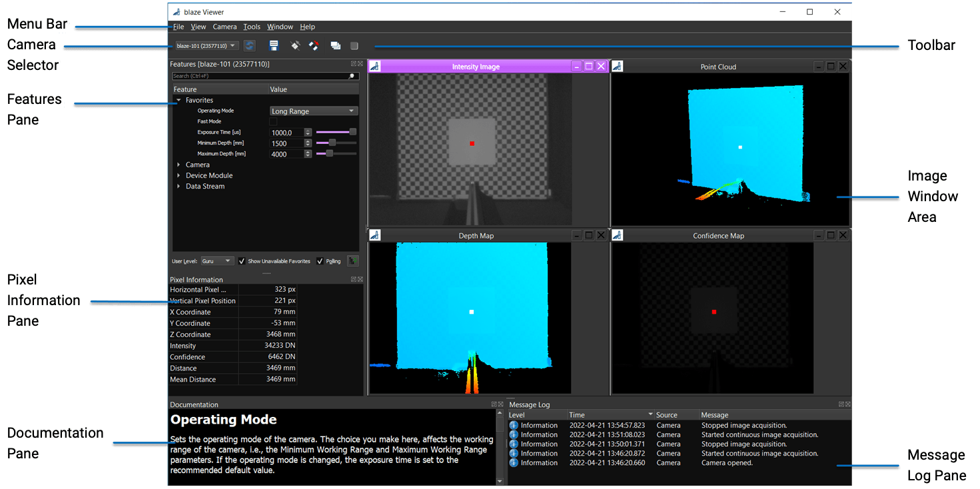Click the Minimum Depth slider handle
The image size is (980, 489).
pyautogui.click(x=332, y=143)
